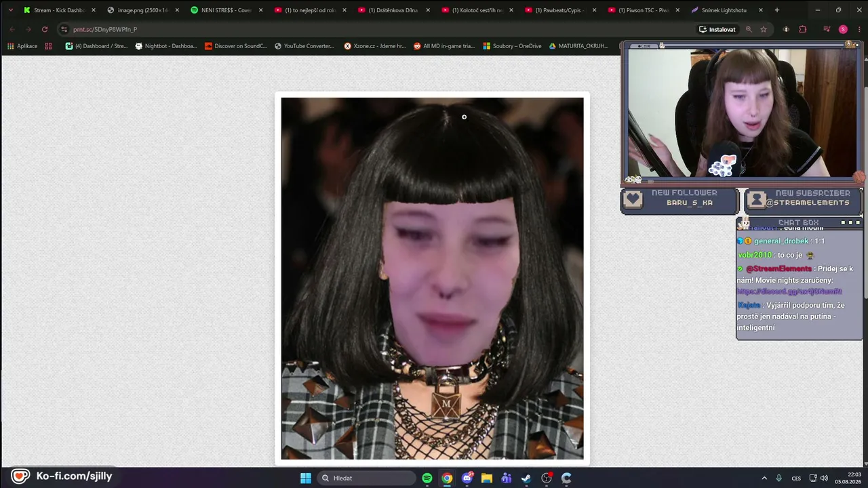This screenshot has height=488, width=868.
Task: Close the Snímek Lightshotu tab
Action: pyautogui.click(x=761, y=10)
